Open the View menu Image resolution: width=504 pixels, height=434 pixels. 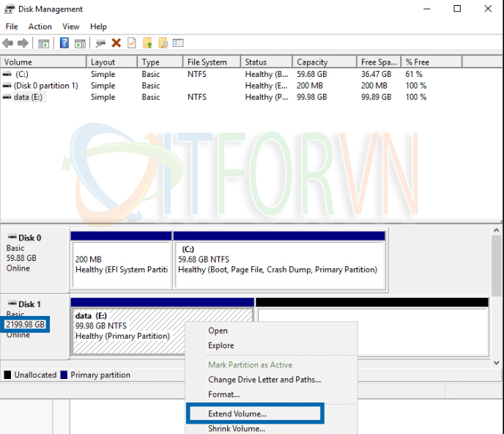click(71, 26)
